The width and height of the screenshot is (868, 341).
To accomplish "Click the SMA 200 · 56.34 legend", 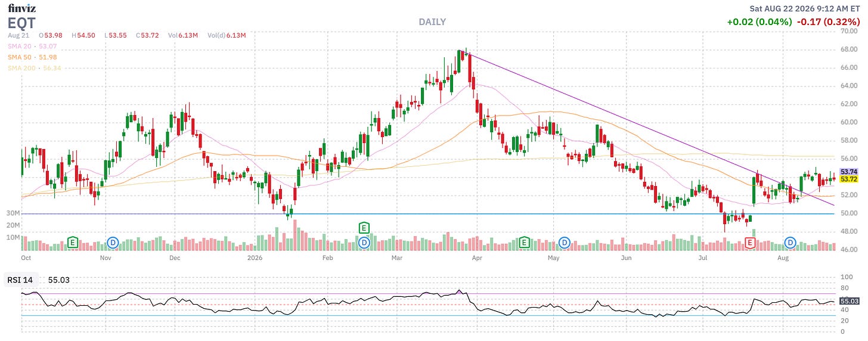I will pos(33,67).
